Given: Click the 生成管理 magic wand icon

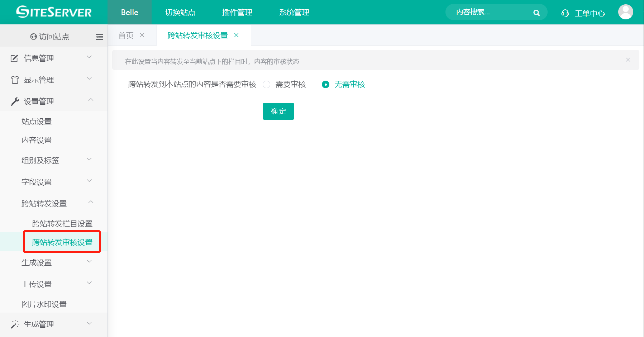Looking at the screenshot, I should pos(14,324).
